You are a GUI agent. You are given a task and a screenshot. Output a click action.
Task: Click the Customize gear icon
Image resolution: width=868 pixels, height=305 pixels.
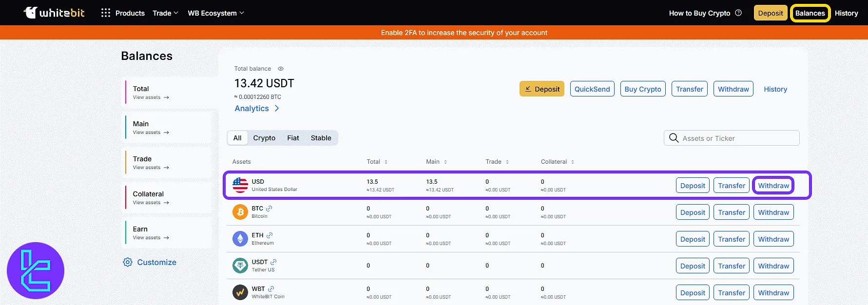(x=128, y=262)
